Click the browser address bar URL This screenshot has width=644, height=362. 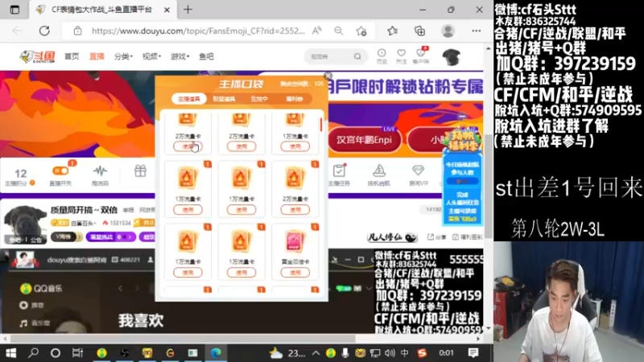tap(198, 31)
